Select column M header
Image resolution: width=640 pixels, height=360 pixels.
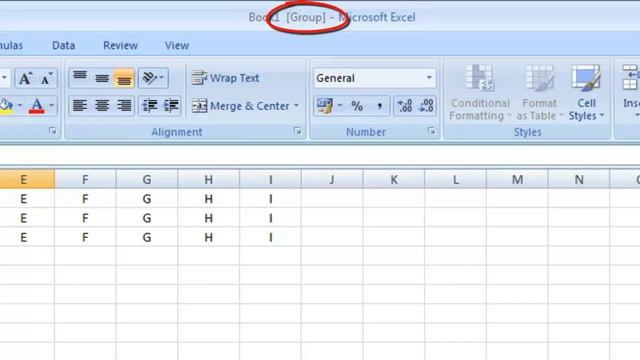(517, 179)
